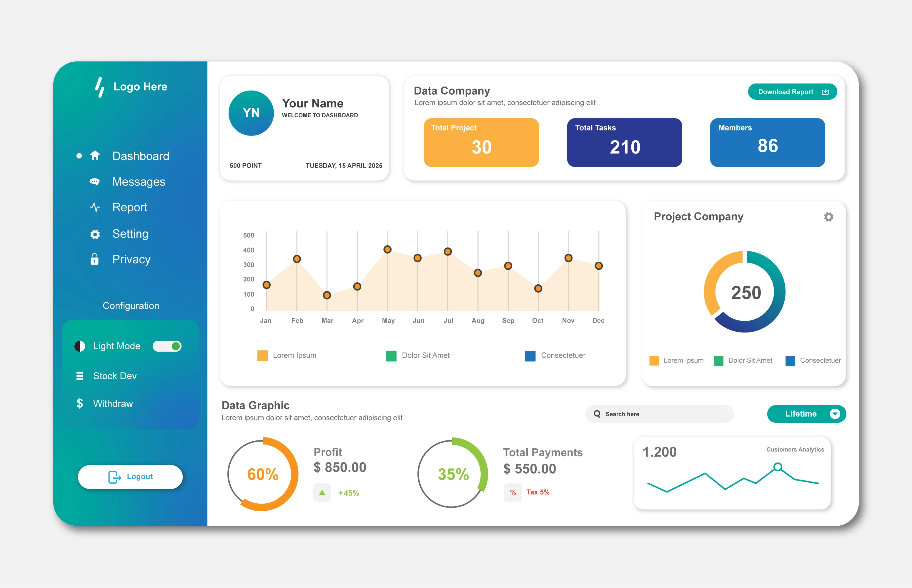Open Project Company gear settings
Image resolution: width=912 pixels, height=588 pixels.
(828, 217)
